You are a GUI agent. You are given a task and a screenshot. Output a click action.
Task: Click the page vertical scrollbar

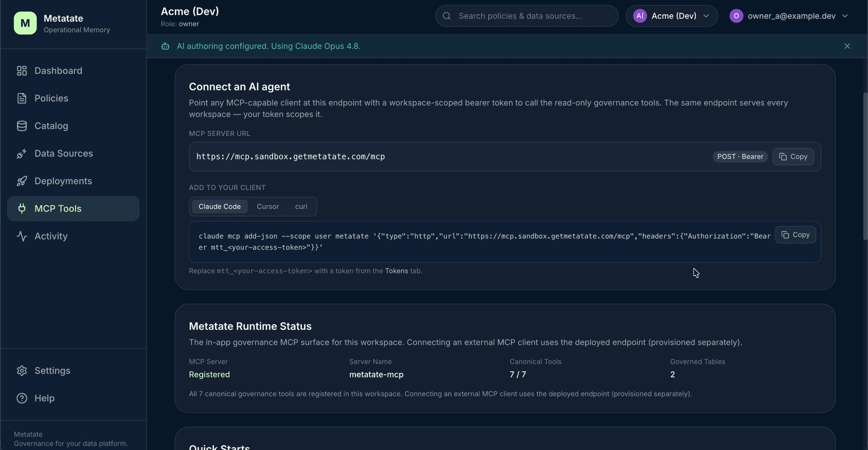pyautogui.click(x=865, y=166)
